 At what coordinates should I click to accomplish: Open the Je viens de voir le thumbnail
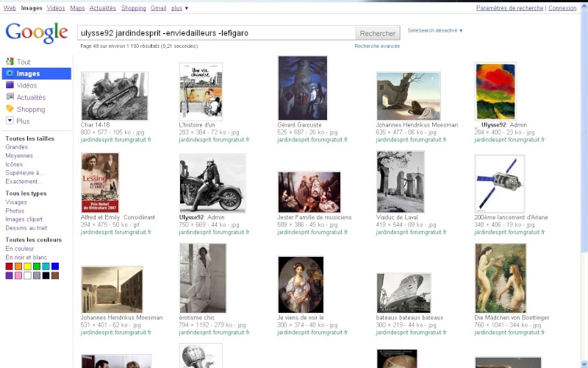coord(301,285)
